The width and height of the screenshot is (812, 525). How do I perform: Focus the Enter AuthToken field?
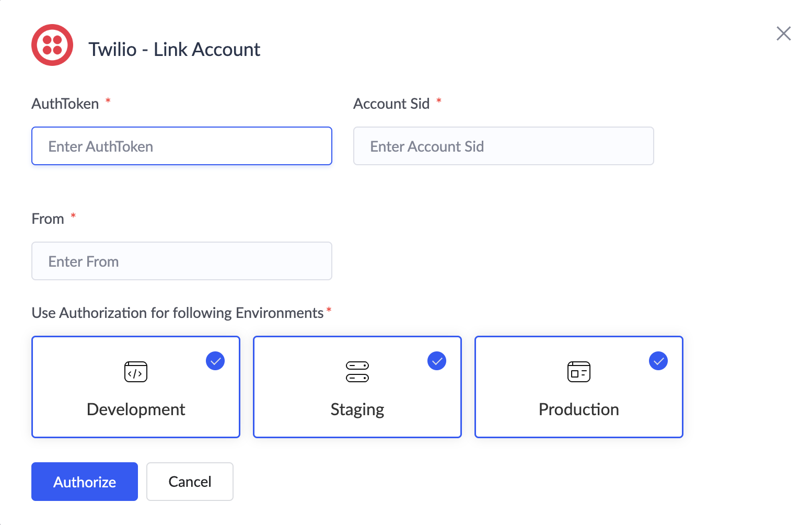[182, 146]
